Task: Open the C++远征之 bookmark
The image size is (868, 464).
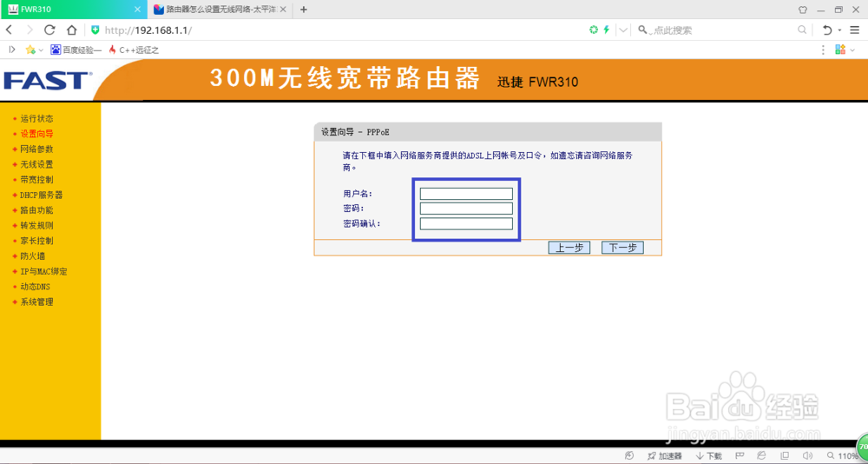Action: tap(134, 50)
